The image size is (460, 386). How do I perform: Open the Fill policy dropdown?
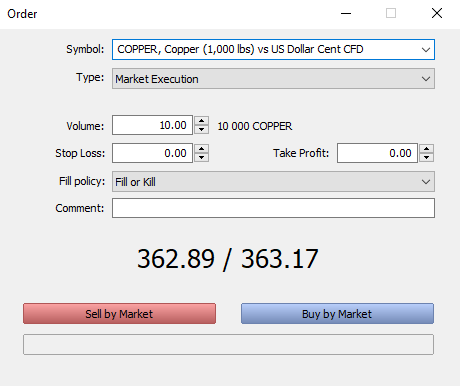tap(273, 182)
